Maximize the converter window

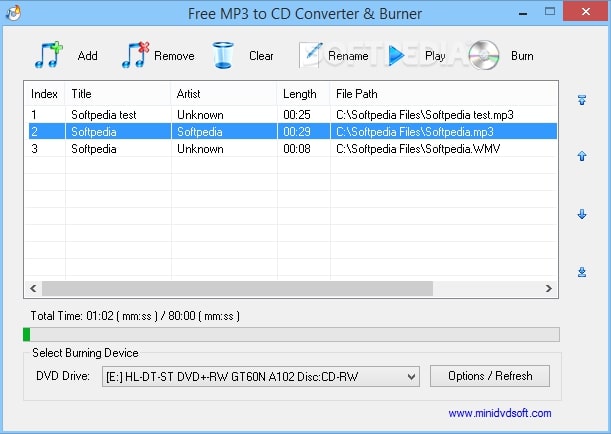click(x=550, y=12)
